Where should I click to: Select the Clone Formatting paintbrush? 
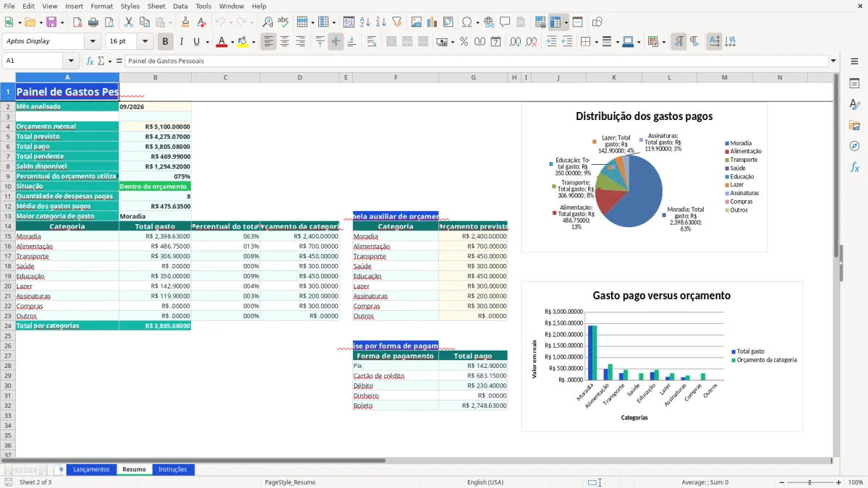tap(185, 22)
